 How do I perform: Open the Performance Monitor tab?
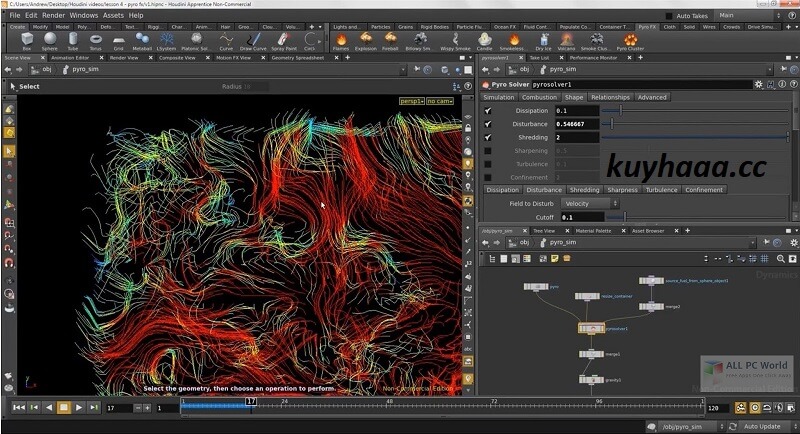tap(593, 58)
